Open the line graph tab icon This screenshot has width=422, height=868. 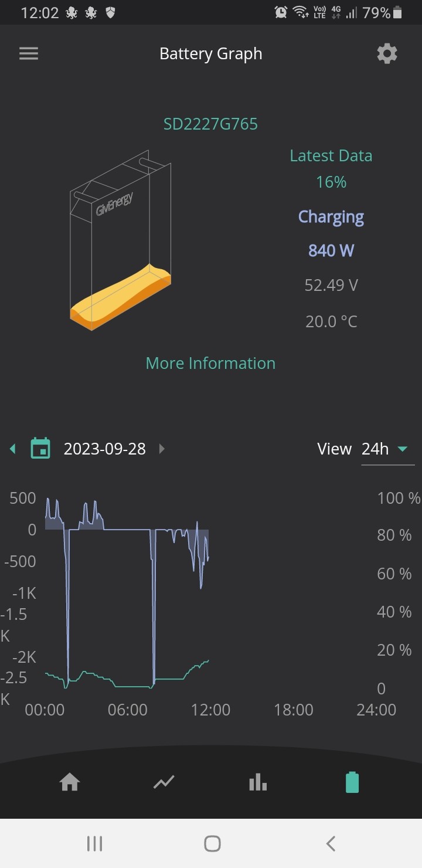coord(164,782)
